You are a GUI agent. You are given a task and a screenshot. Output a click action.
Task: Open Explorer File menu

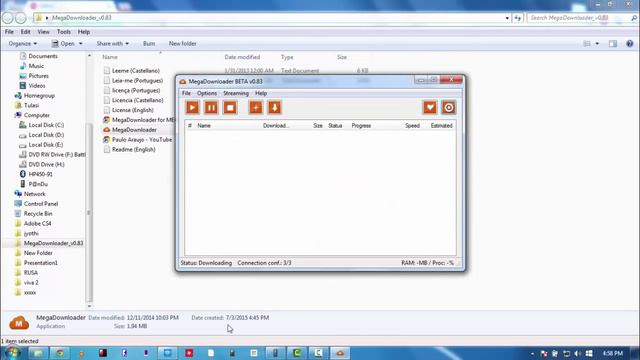9,32
